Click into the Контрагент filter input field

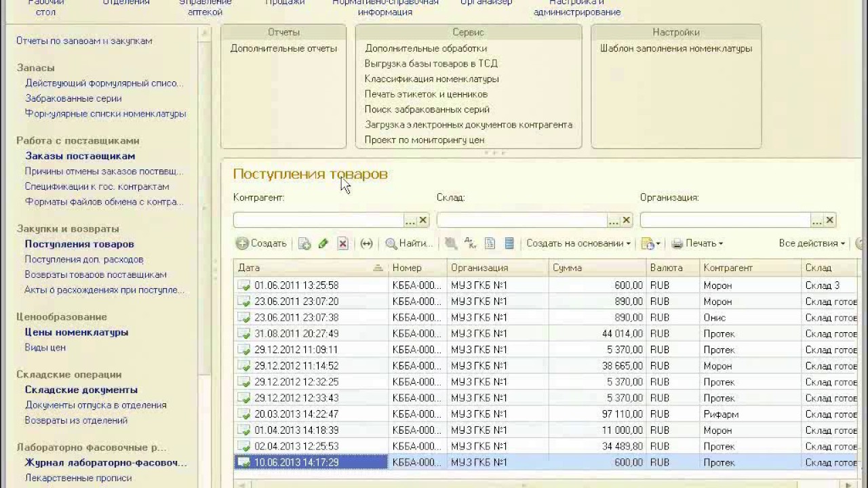coord(319,220)
